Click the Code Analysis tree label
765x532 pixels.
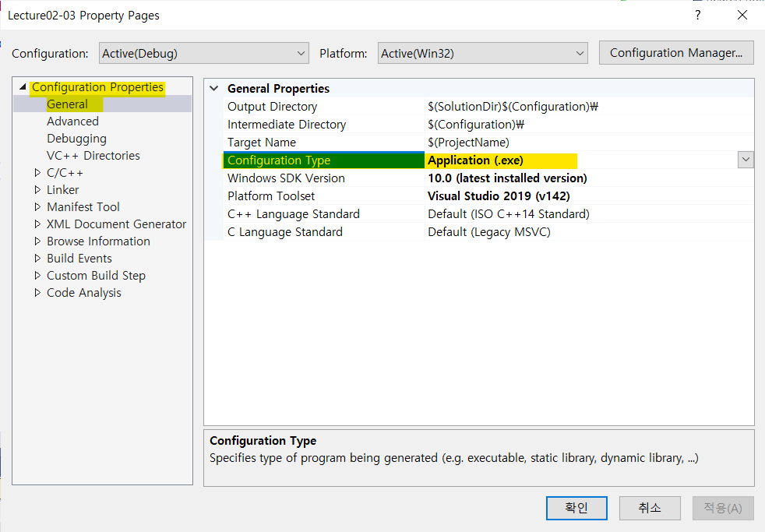(84, 293)
